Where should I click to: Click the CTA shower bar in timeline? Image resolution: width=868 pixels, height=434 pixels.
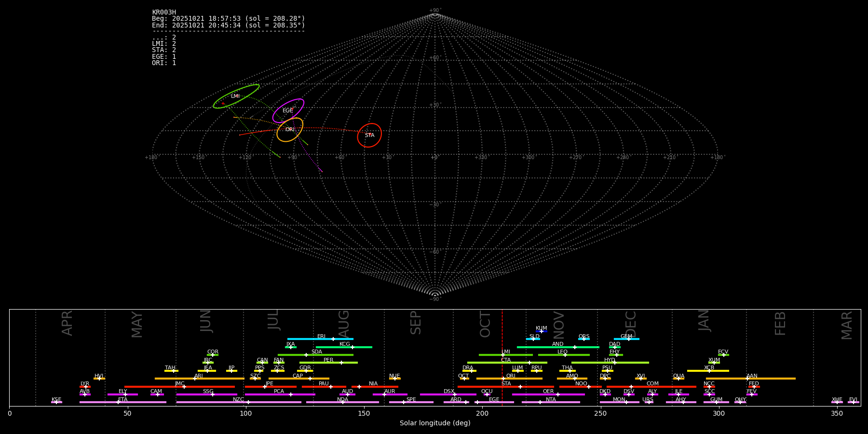click(x=507, y=363)
